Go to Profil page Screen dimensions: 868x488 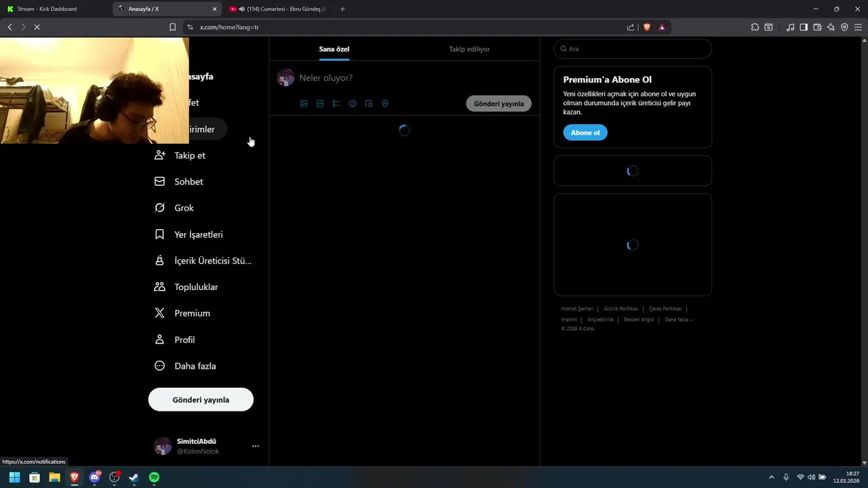[x=175, y=340]
